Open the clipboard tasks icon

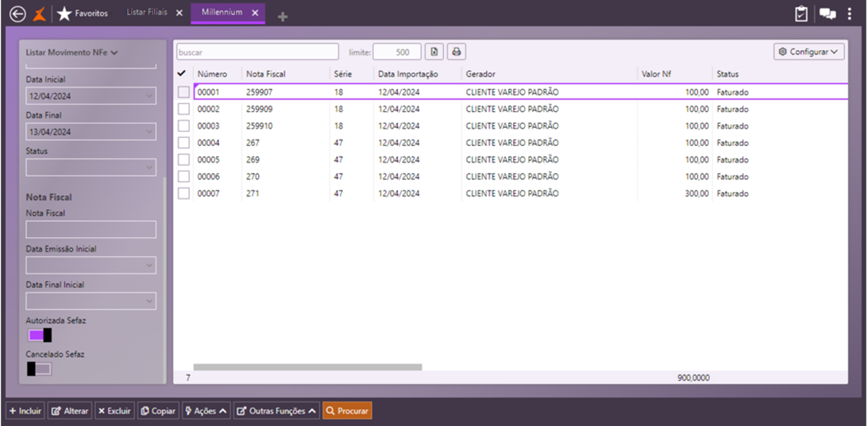(802, 13)
